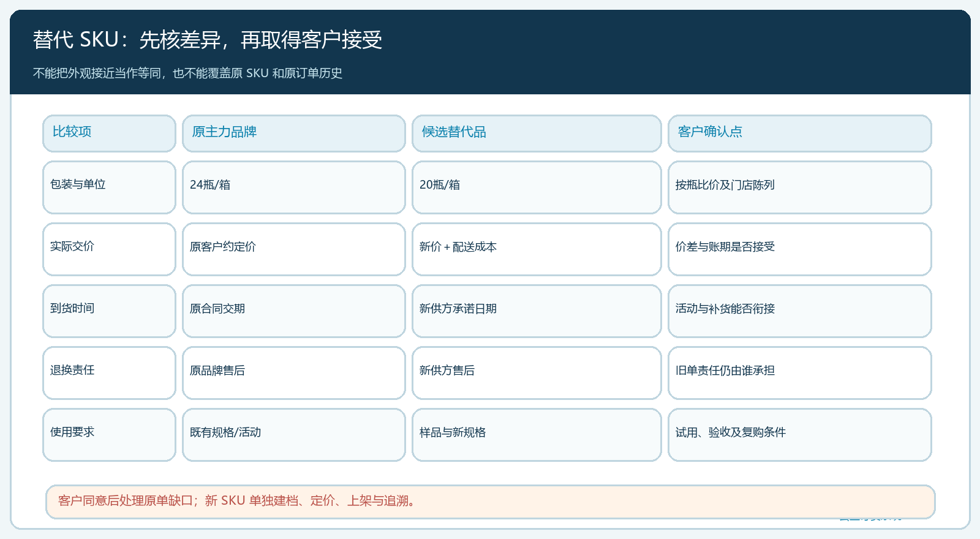This screenshot has width=980, height=539.
Task: Click the "实际交价" row label
Action: 109,249
